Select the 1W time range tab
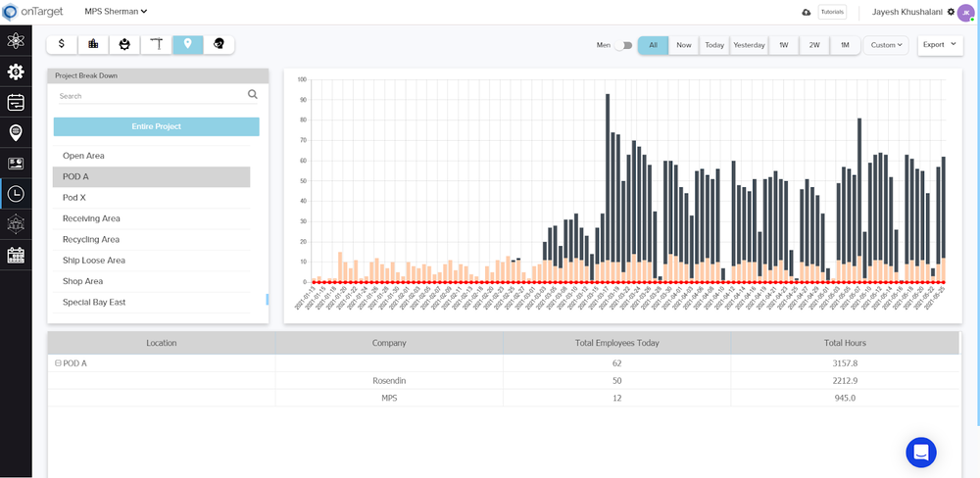 coord(784,45)
